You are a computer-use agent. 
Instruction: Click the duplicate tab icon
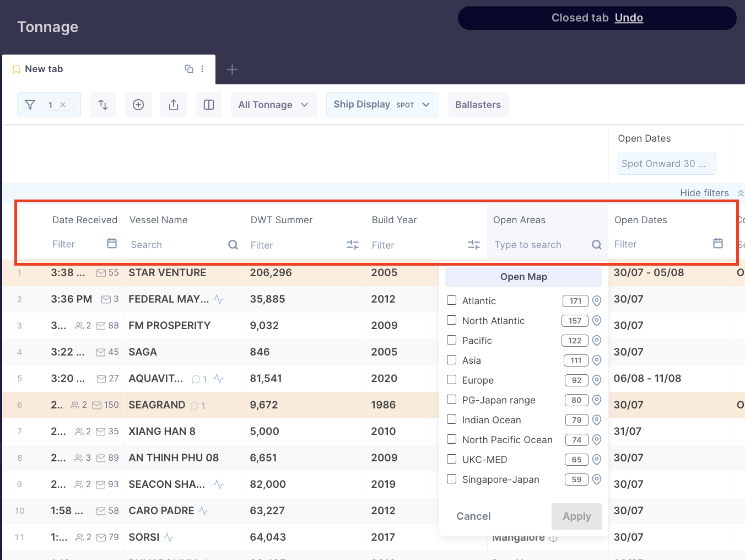189,69
